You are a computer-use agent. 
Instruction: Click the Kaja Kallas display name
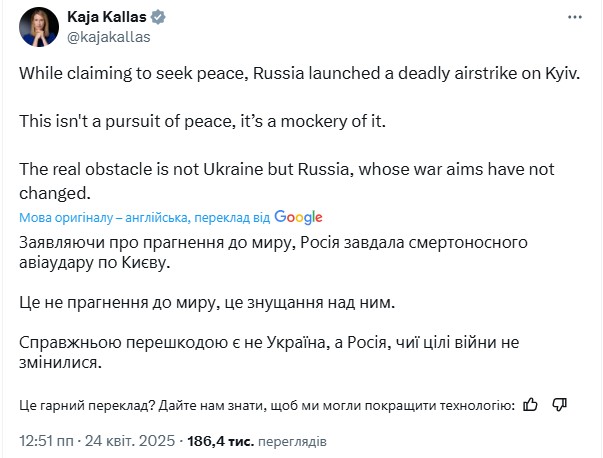[x=109, y=18]
